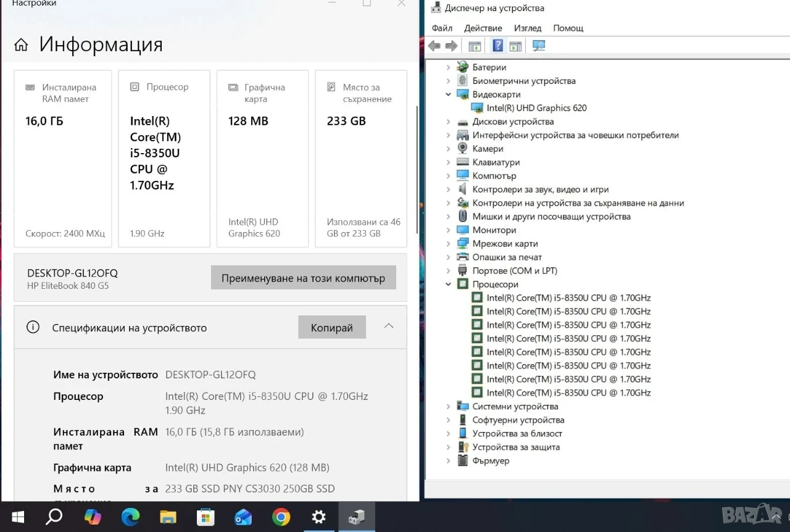Click the Forward arrow in Device Manager toolbar
This screenshot has height=532, width=790.
point(451,46)
